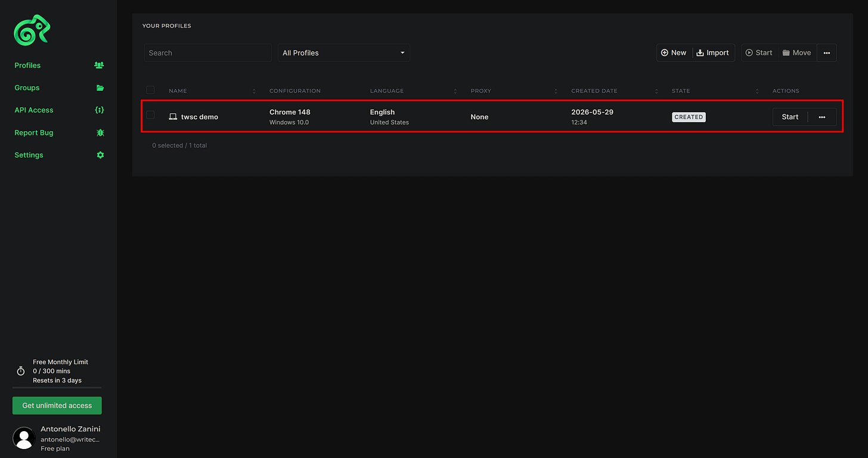Click the people icon beside Profiles

(100, 66)
